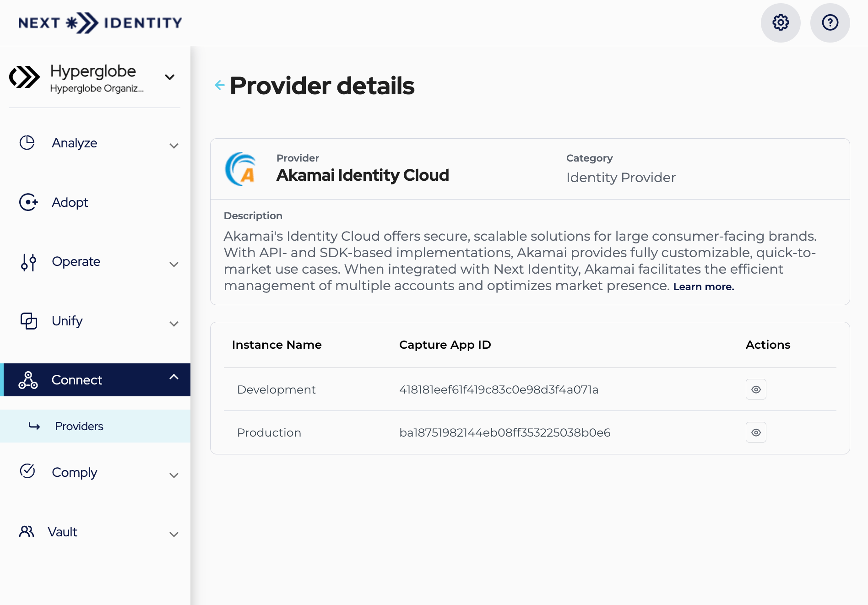
Task: Expand the Unify menu chevron
Action: tap(174, 324)
